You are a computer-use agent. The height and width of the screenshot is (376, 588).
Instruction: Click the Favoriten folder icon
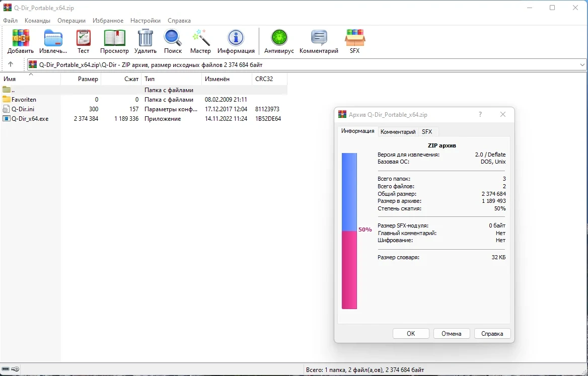[x=6, y=99]
